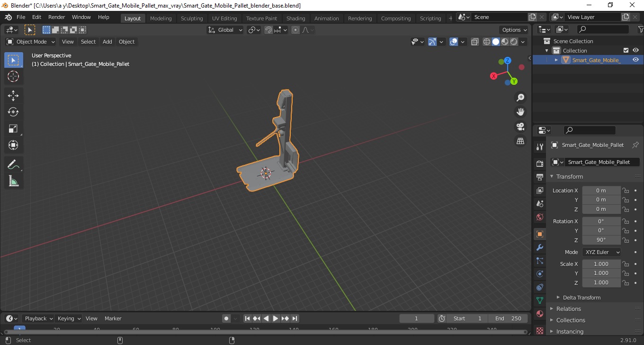Open the Render menu
This screenshot has height=345, width=644.
click(x=57, y=17)
